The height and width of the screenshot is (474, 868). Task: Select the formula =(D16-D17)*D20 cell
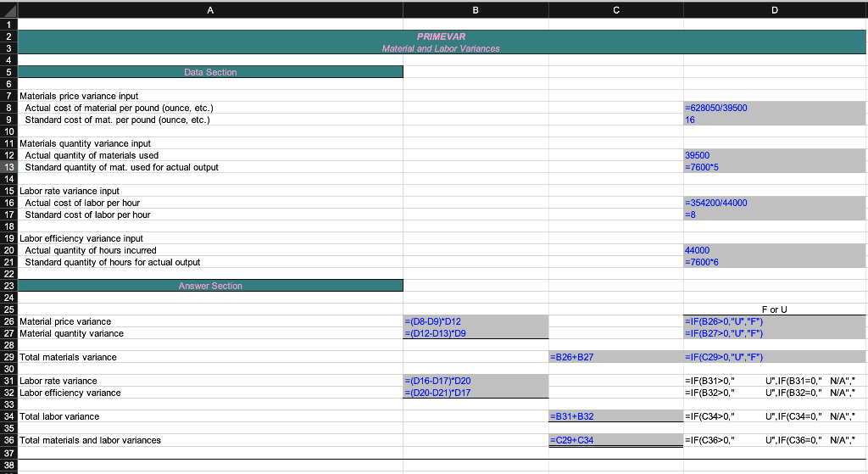click(x=476, y=381)
